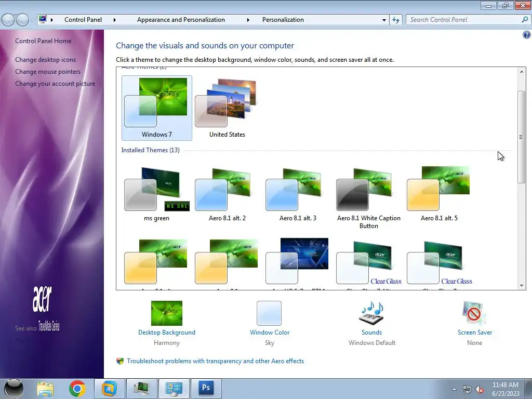The image size is (532, 399).
Task: Open Windows Explorer from taskbar
Action: (x=45, y=389)
